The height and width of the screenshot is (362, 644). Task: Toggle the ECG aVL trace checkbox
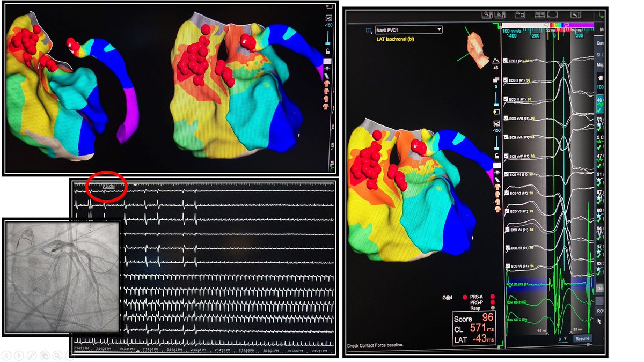tap(506, 137)
